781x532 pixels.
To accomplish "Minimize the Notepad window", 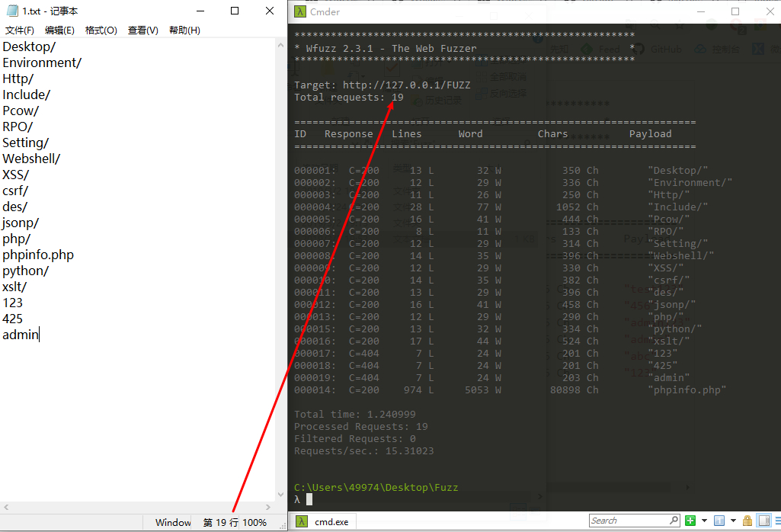I will click(200, 11).
